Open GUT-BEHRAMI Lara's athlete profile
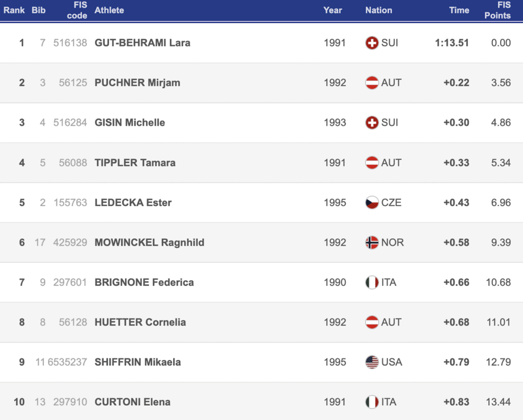Viewport: 523px width, 420px height. tap(142, 43)
